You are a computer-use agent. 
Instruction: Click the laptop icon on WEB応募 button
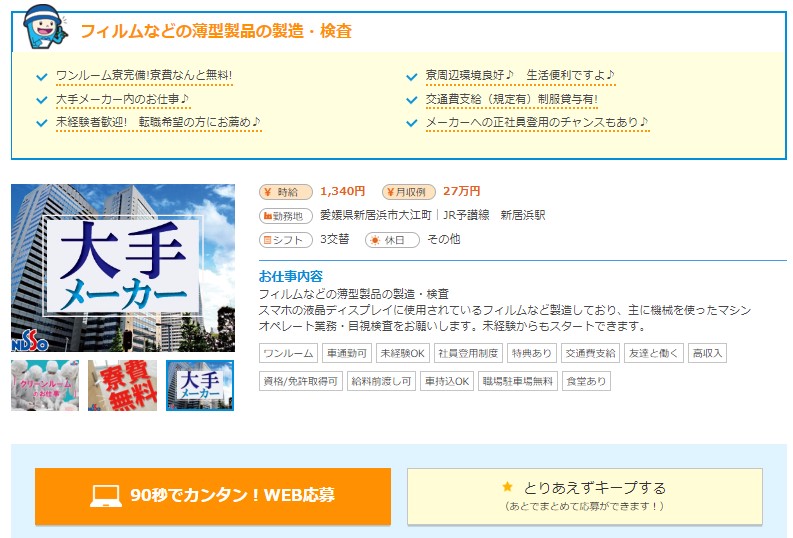(x=105, y=496)
